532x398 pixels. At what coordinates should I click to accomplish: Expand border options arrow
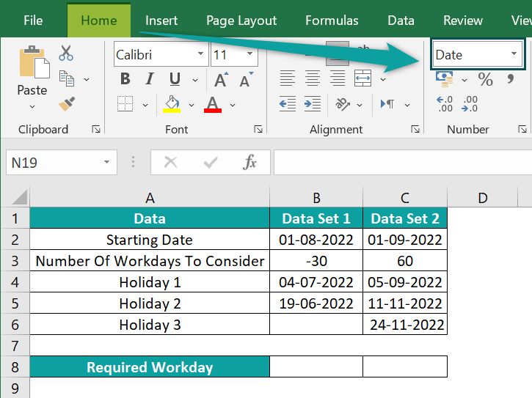[x=145, y=105]
